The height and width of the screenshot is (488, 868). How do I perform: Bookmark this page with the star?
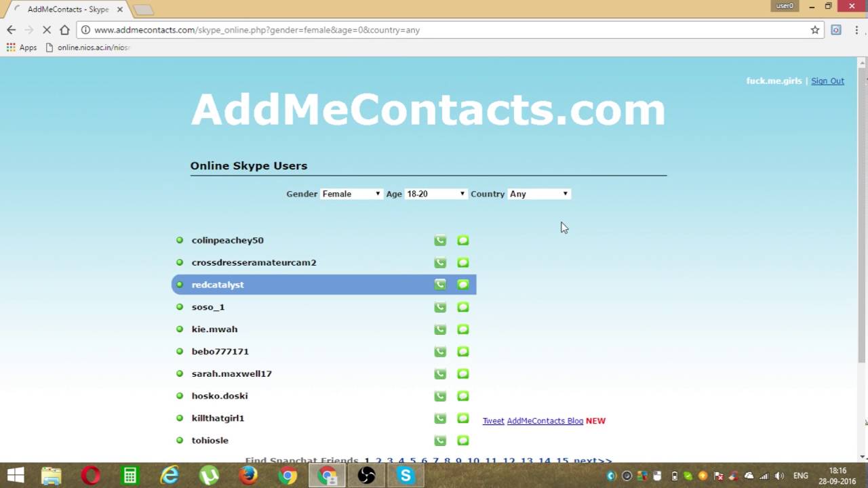(815, 30)
